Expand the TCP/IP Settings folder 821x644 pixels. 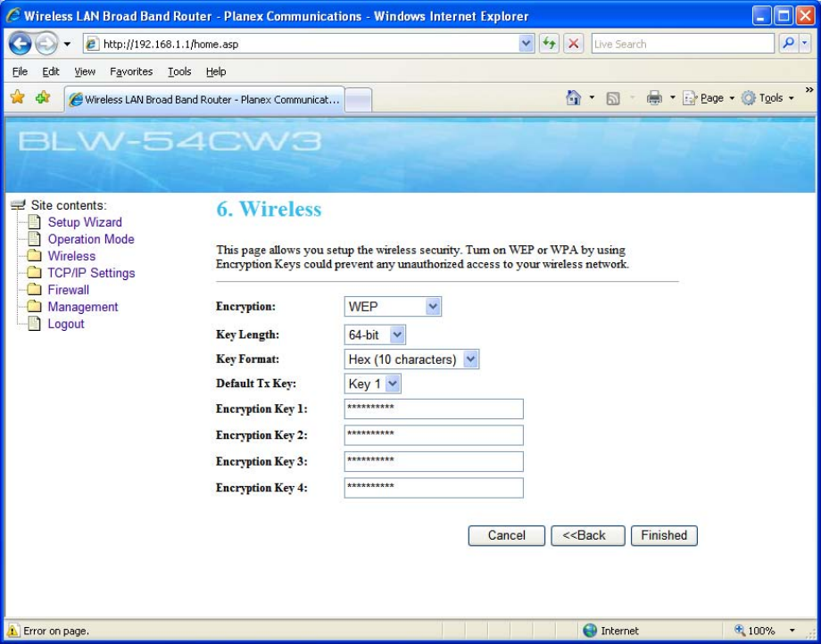91,273
